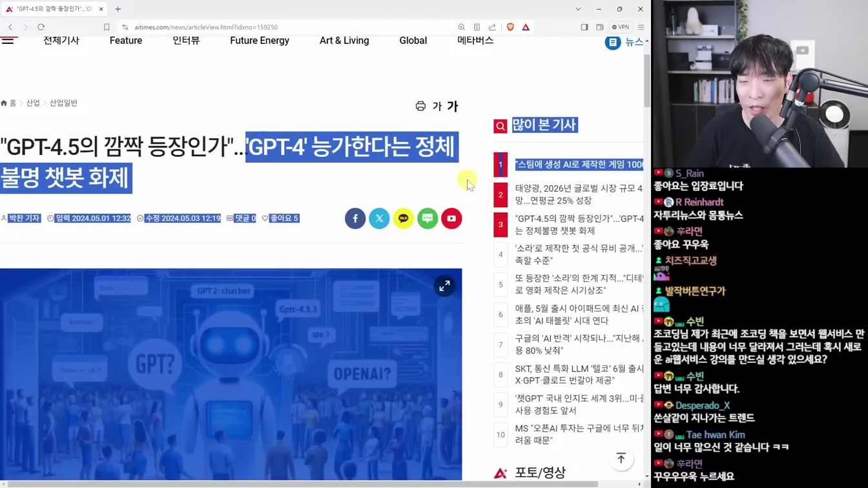Decrease font size with the small 가 button
868x488 pixels.
point(437,107)
